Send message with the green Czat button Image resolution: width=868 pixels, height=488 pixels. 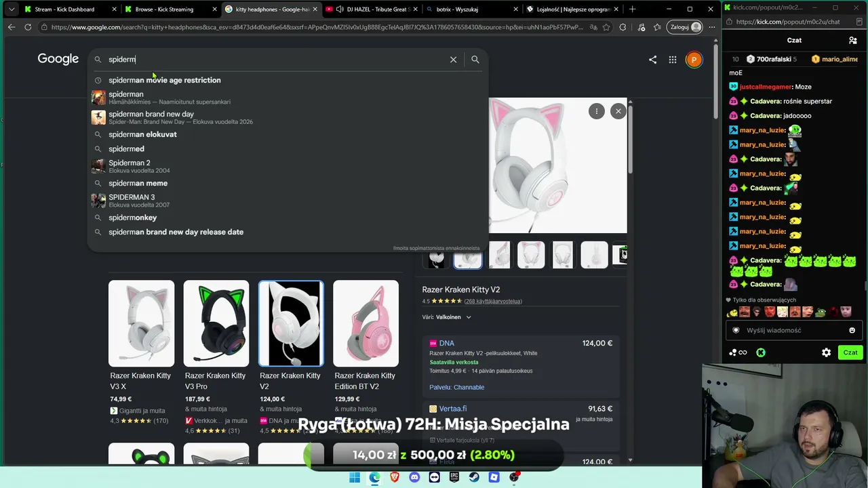click(850, 352)
